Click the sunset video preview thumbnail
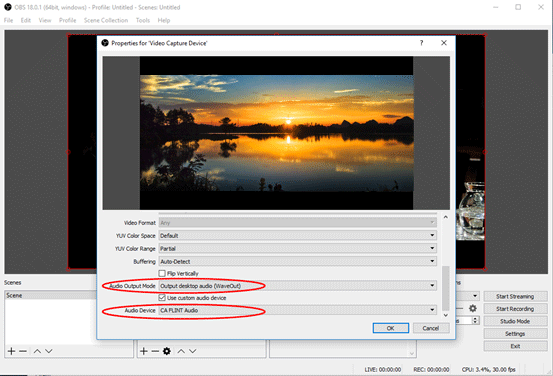 click(x=276, y=133)
